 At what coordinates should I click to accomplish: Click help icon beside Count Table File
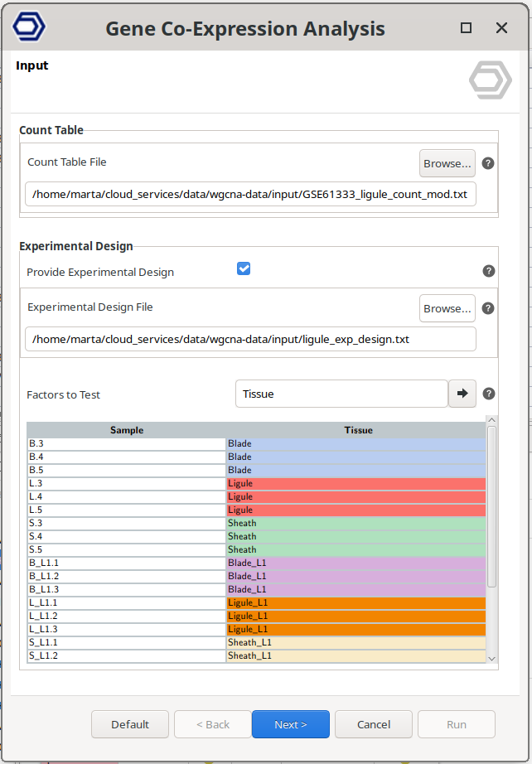(x=488, y=163)
